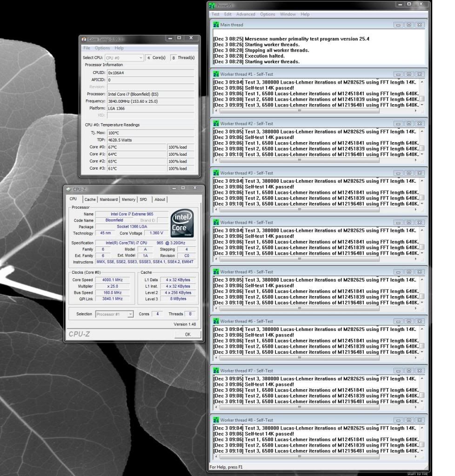Click the CPU-Z title bar icon
Viewport: 455px width, 476px height.
[69, 189]
